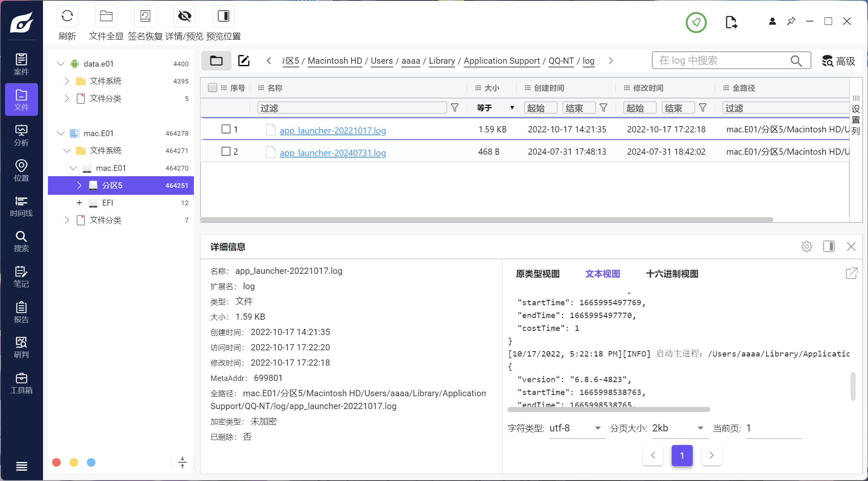The width and height of the screenshot is (868, 481).
Task: Expand the EFI partition node
Action: click(79, 203)
